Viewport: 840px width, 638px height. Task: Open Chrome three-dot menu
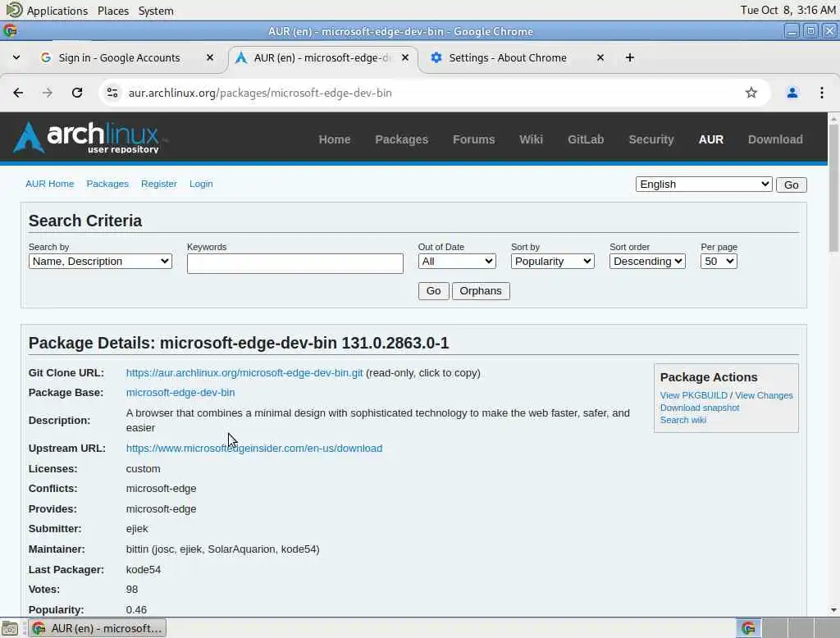821,93
